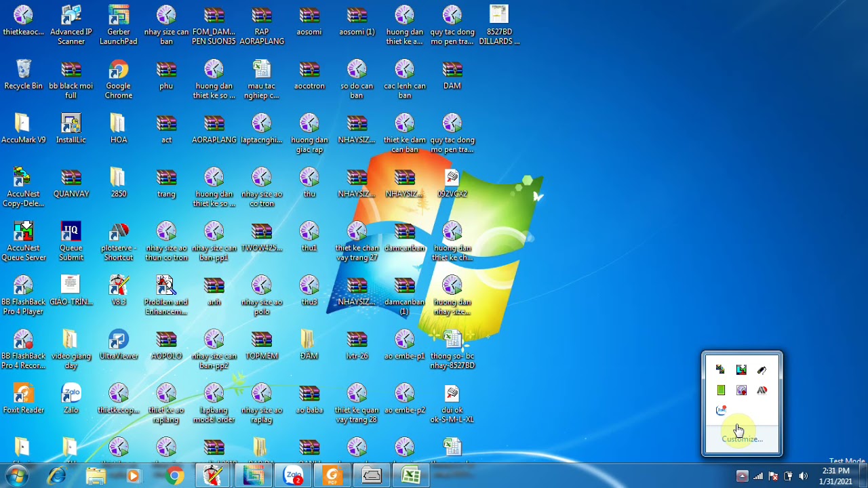The height and width of the screenshot is (488, 868).
Task: Select the Recycle Bin icon
Action: 24,75
